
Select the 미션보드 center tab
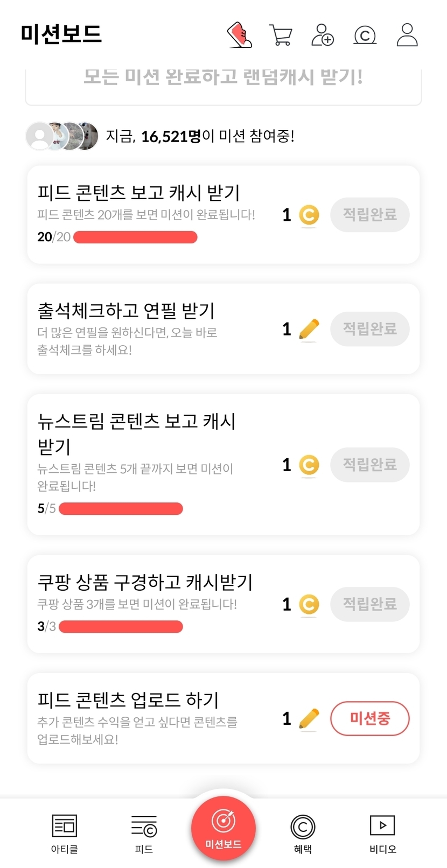click(x=223, y=828)
